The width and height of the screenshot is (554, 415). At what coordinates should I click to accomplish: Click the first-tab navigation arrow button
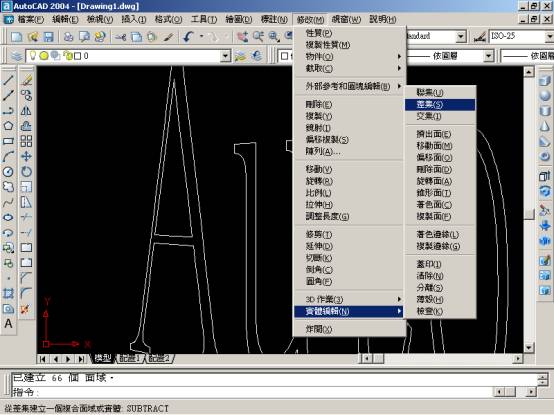[x=43, y=359]
